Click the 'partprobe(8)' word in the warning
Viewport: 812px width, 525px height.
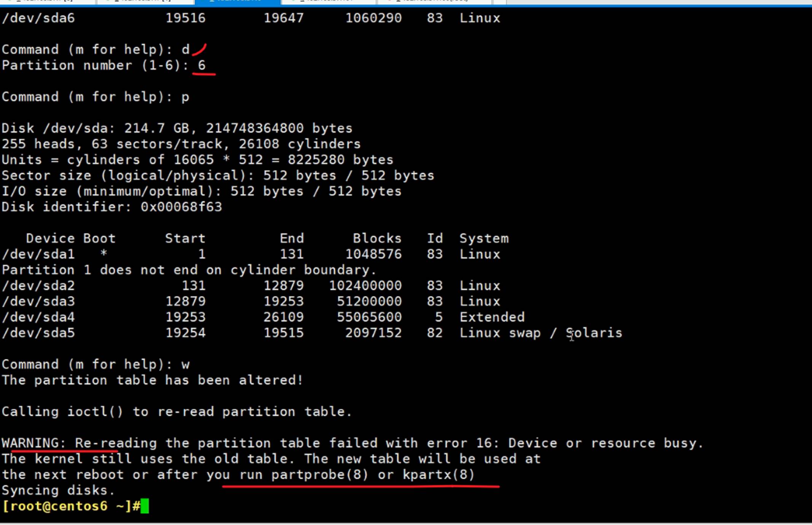tap(320, 475)
